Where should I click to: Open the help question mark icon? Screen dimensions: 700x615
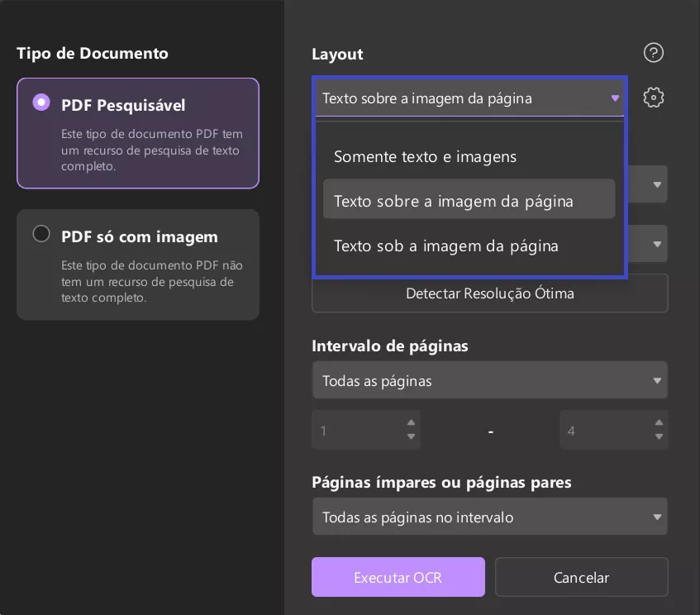click(653, 52)
